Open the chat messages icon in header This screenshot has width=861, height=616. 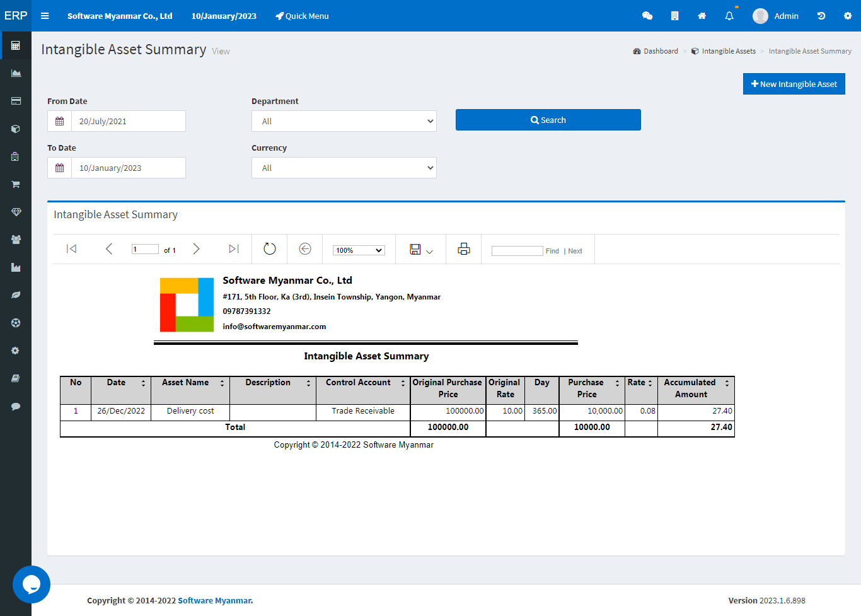pyautogui.click(x=647, y=16)
